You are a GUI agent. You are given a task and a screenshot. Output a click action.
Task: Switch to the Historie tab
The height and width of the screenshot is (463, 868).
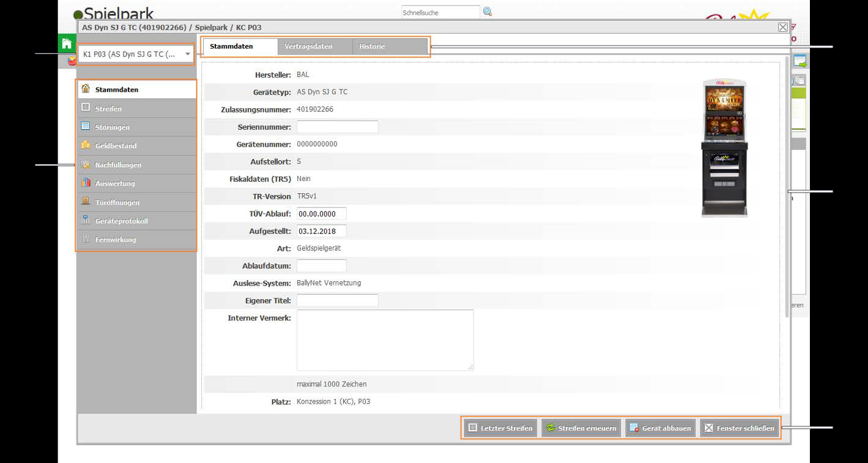tap(390, 46)
